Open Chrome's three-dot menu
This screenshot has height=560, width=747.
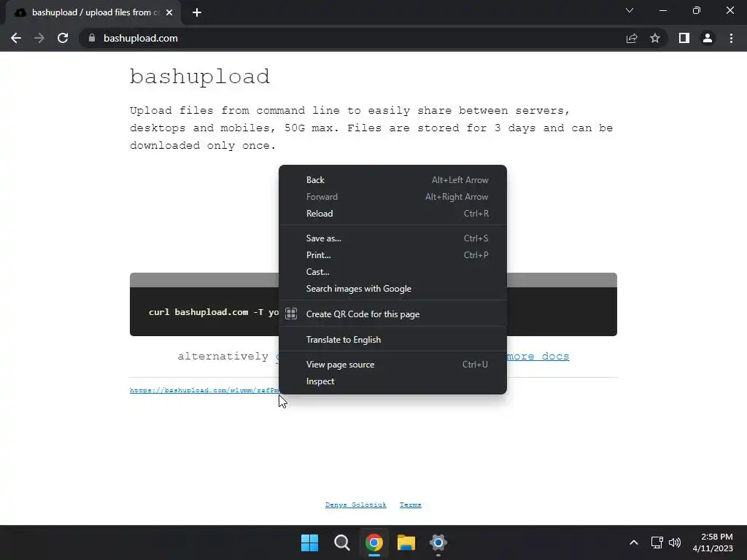click(731, 38)
